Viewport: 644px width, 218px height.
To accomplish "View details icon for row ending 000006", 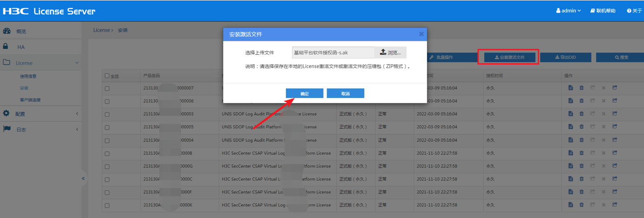I will tap(570, 101).
